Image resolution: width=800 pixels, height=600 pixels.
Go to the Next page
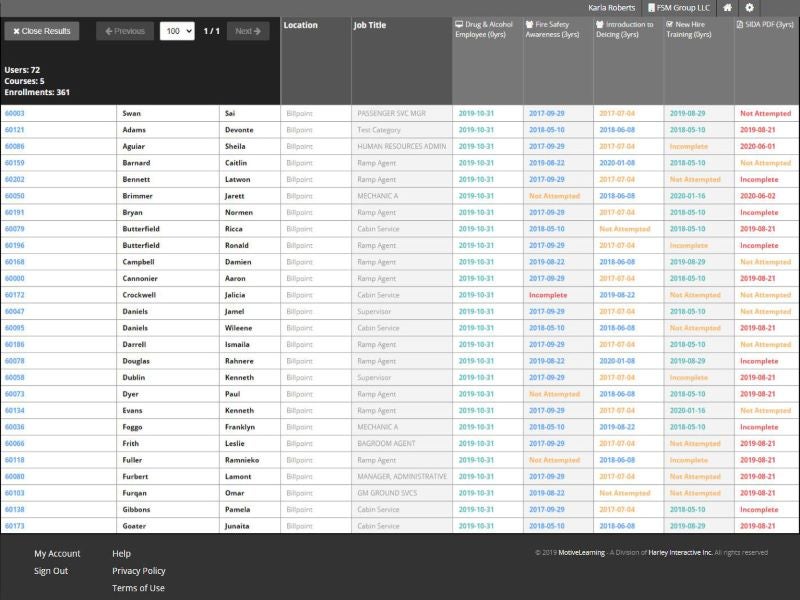pyautogui.click(x=247, y=31)
